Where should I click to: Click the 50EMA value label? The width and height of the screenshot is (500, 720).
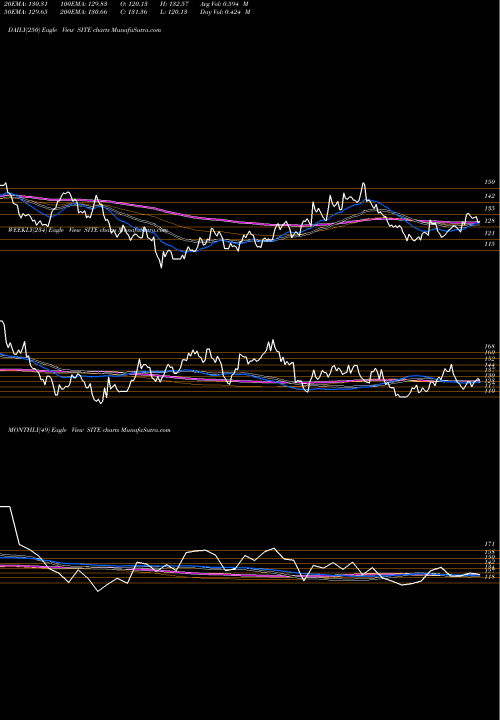pos(26,12)
